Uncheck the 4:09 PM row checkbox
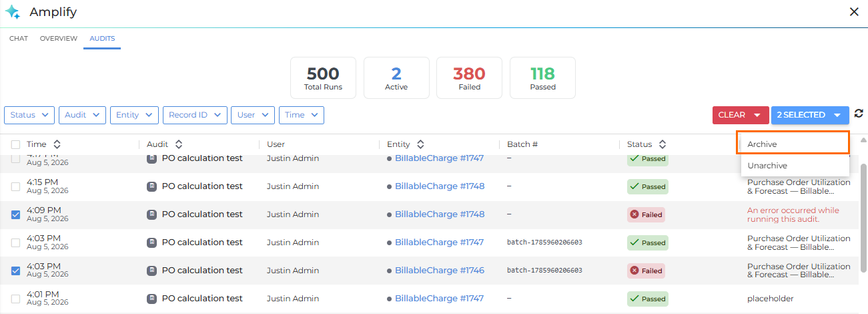Screen dimensions: 868x314 (x=15, y=214)
